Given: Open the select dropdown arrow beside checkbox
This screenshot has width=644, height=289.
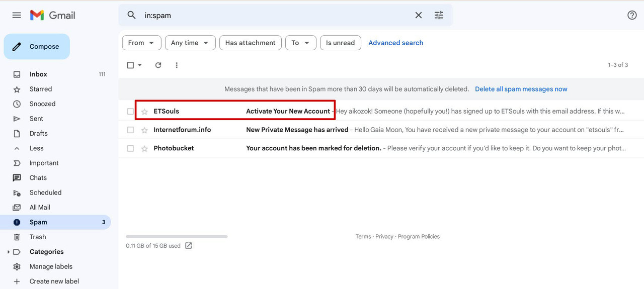Looking at the screenshot, I should click(x=140, y=65).
